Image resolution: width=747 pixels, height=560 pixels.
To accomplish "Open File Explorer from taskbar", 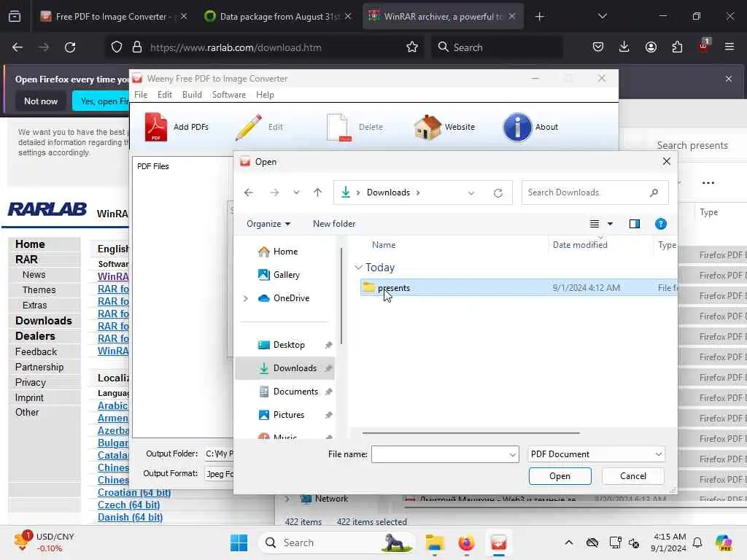I will click(435, 542).
